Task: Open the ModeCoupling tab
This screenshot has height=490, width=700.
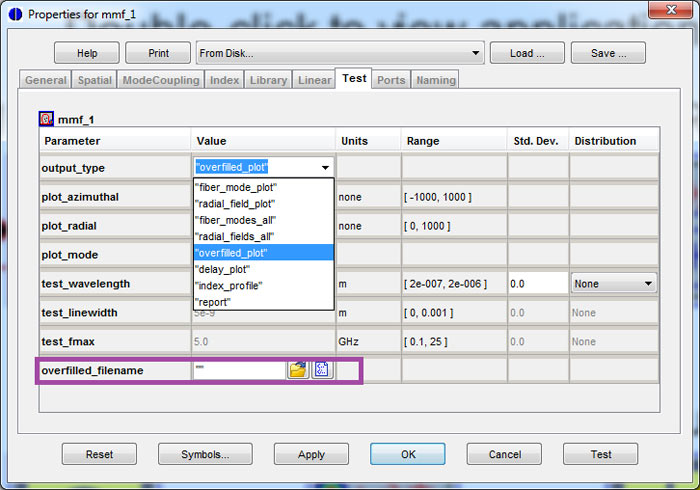Action: 160,80
